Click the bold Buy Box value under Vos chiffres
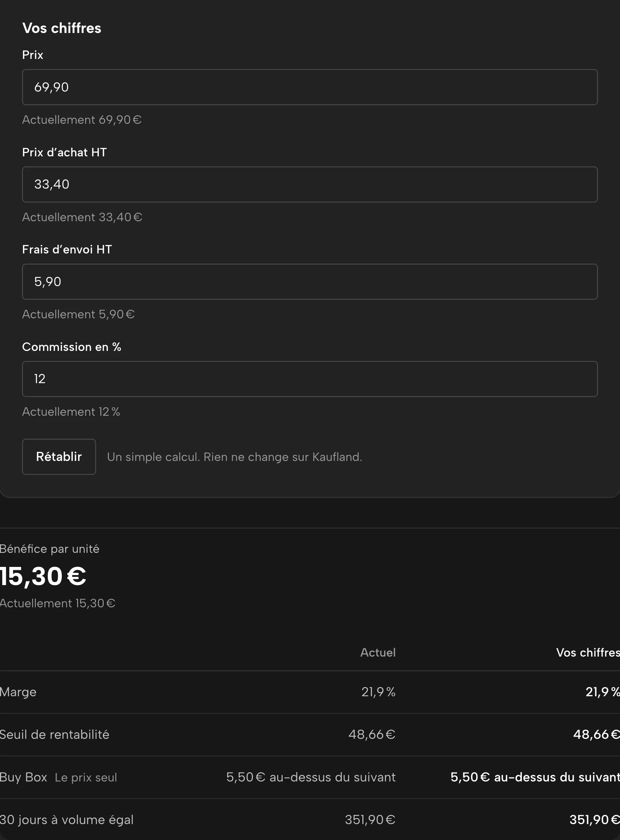This screenshot has width=620, height=840. [x=535, y=777]
